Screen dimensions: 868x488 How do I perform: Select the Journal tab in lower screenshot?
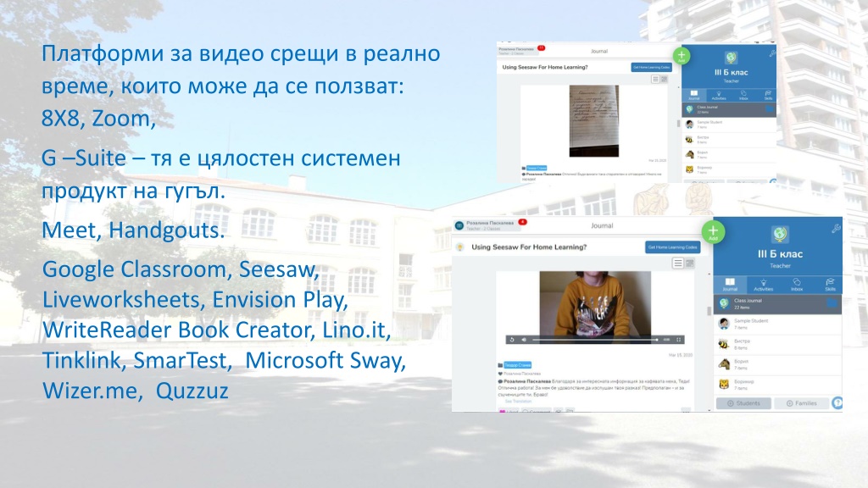click(730, 285)
